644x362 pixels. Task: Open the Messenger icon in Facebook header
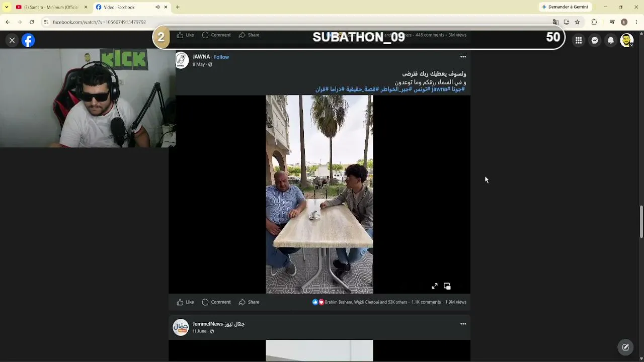(x=595, y=40)
